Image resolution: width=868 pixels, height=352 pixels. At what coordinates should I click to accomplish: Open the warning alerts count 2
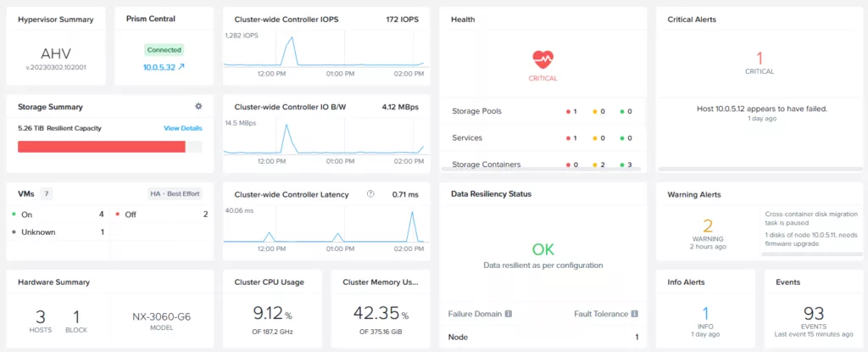click(707, 226)
